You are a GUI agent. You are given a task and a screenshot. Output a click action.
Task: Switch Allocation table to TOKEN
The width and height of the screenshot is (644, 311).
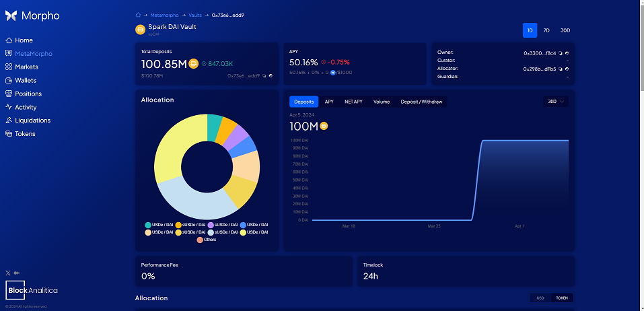point(561,298)
